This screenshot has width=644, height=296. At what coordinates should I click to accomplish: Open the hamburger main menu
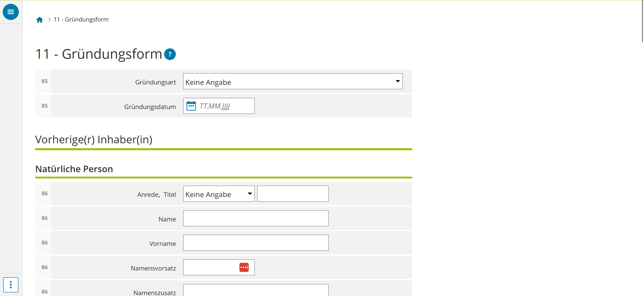point(11,12)
